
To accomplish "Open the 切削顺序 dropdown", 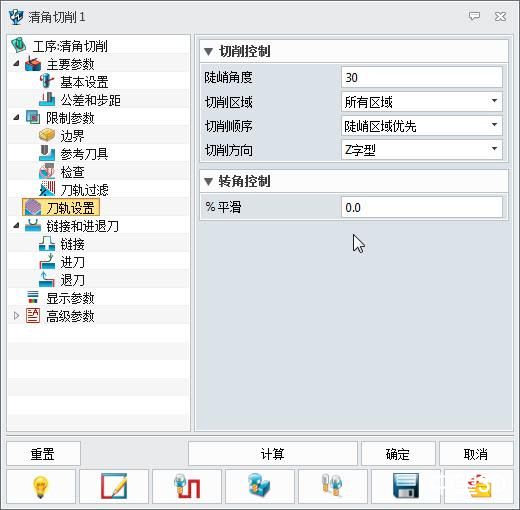I will pos(422,126).
